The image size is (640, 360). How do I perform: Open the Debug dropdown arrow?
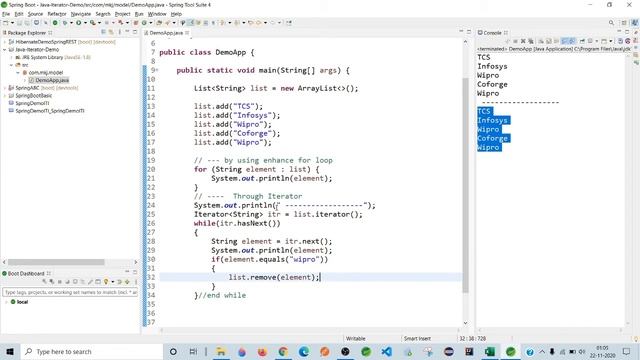(71, 23)
